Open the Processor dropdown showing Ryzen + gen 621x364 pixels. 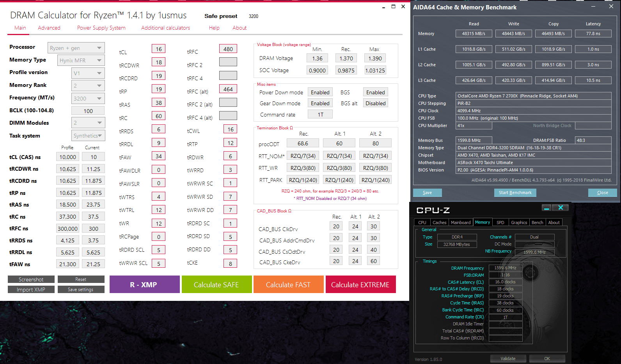pos(76,48)
